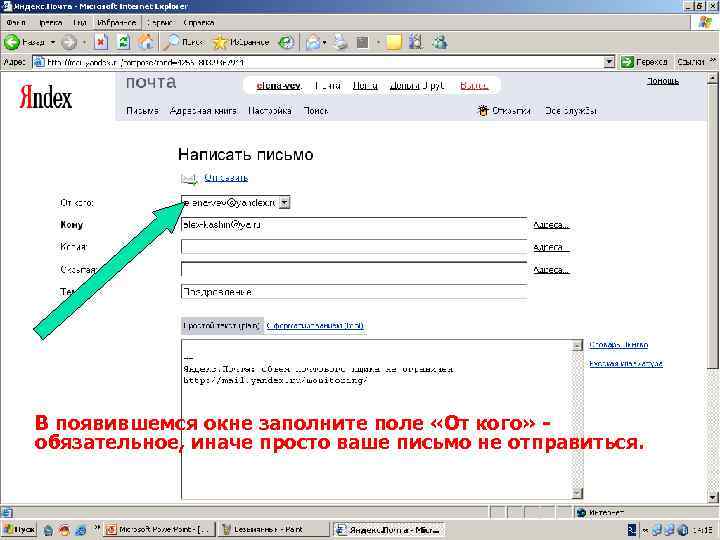The image size is (720, 540).
Task: Click the message body scrollbar down arrow
Action: pos(577,493)
